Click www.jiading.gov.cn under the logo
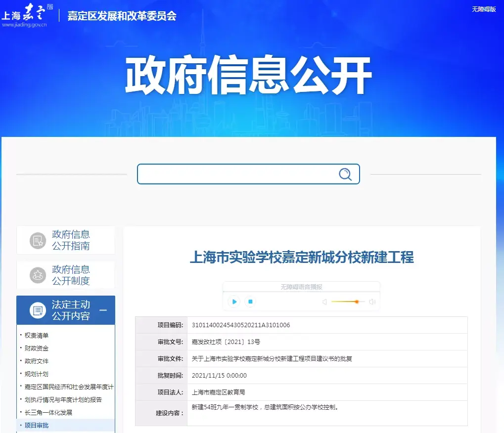 click(24, 25)
